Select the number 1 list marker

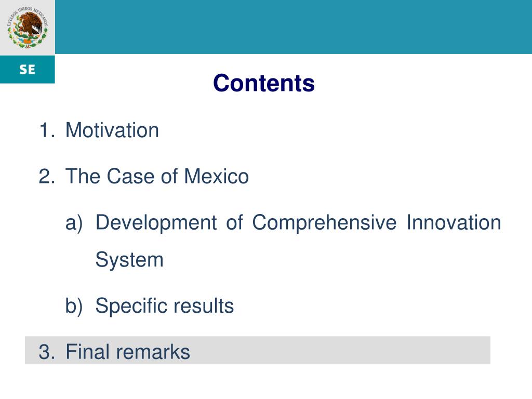point(46,130)
